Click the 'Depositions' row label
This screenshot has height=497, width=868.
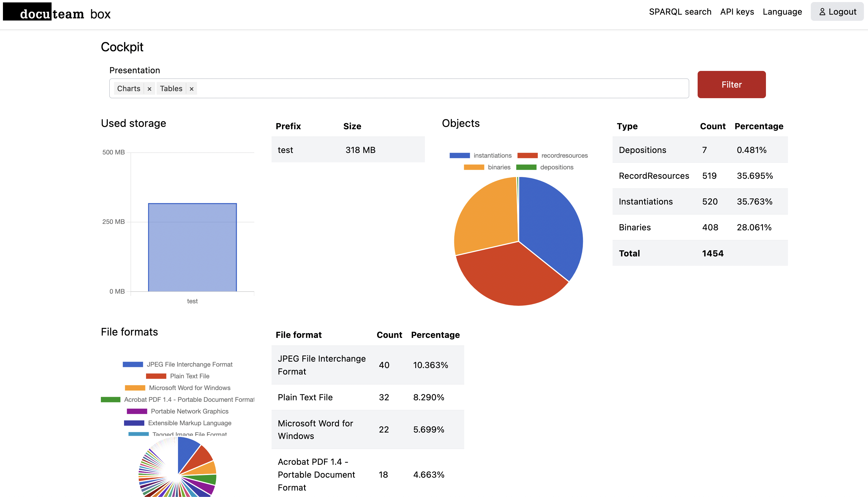point(642,150)
